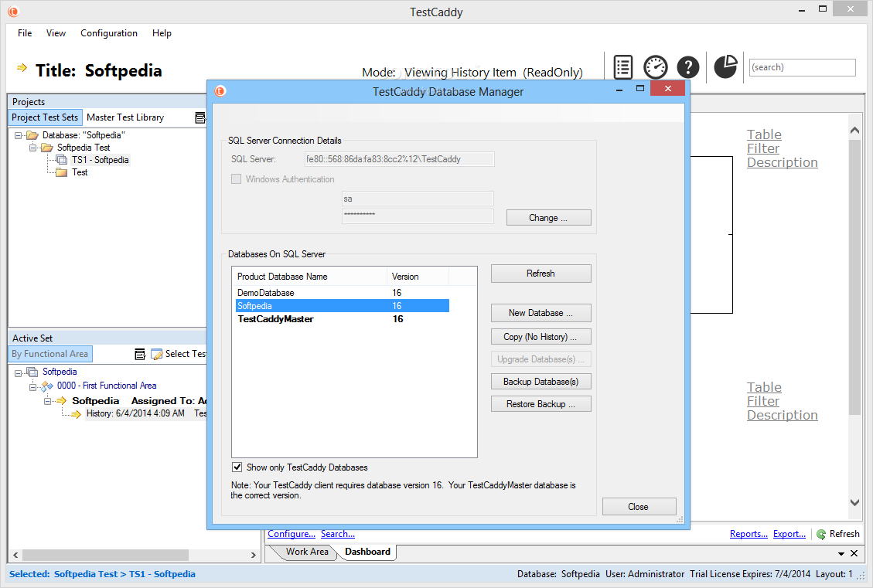This screenshot has width=873, height=588.
Task: Click the Refresh button in Database Manager
Action: click(x=541, y=274)
